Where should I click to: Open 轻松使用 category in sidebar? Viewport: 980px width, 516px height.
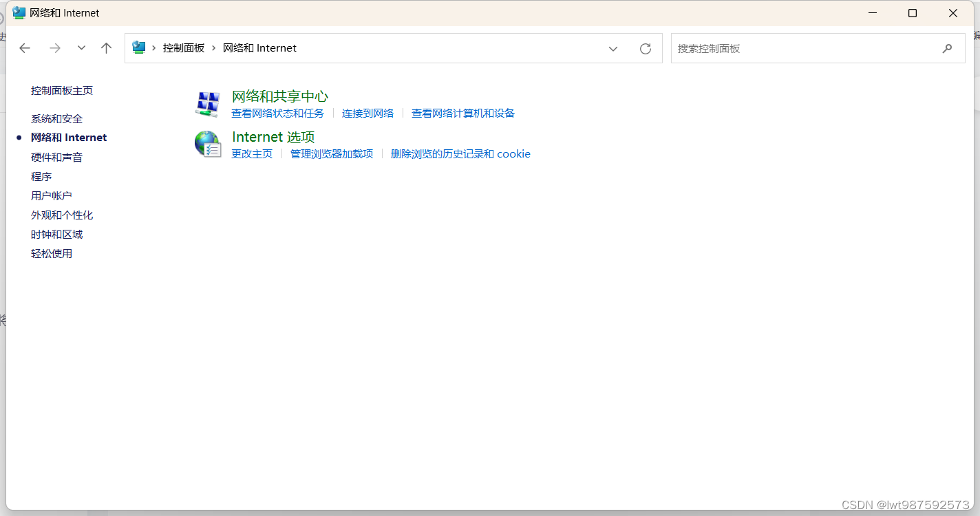point(52,254)
